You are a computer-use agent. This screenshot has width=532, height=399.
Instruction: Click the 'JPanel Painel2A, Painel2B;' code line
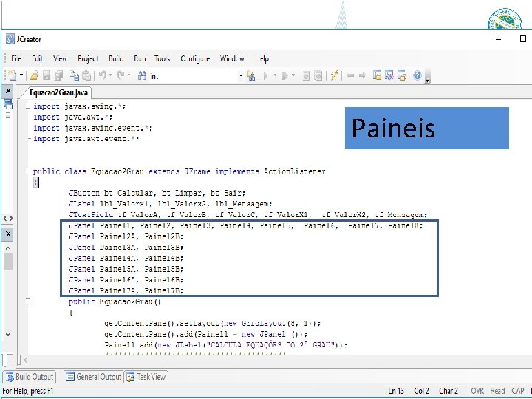[126, 236]
